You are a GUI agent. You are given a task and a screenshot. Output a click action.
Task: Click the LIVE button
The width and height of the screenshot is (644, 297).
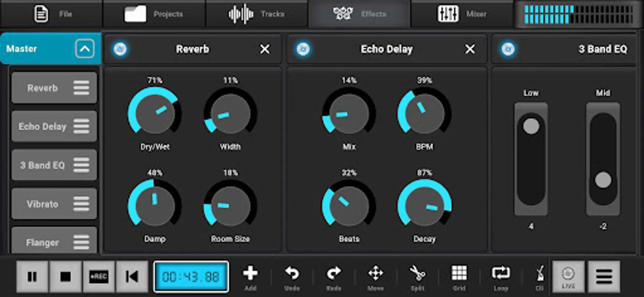(x=568, y=277)
